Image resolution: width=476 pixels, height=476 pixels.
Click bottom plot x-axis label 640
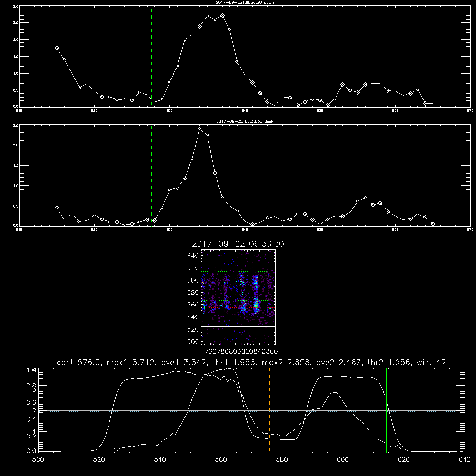click(x=465, y=460)
